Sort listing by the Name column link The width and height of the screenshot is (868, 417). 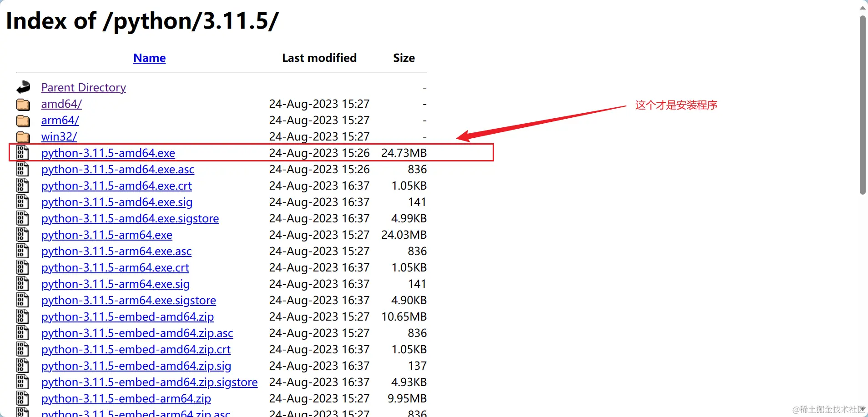149,58
